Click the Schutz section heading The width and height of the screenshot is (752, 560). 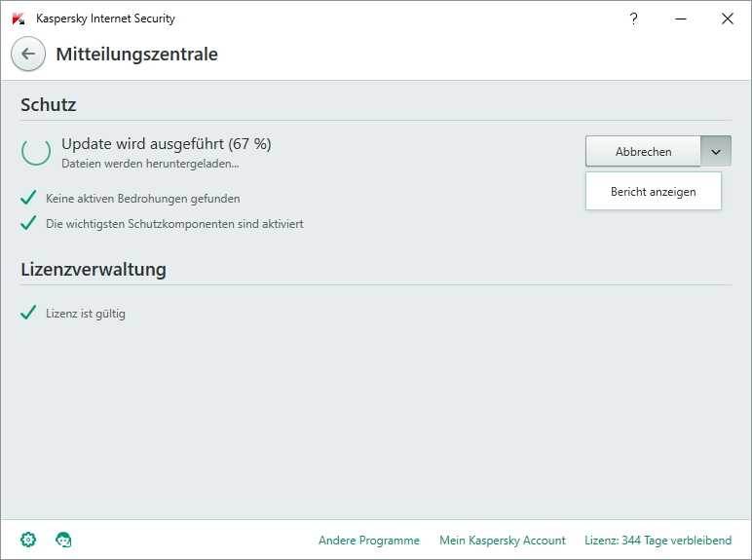click(49, 104)
